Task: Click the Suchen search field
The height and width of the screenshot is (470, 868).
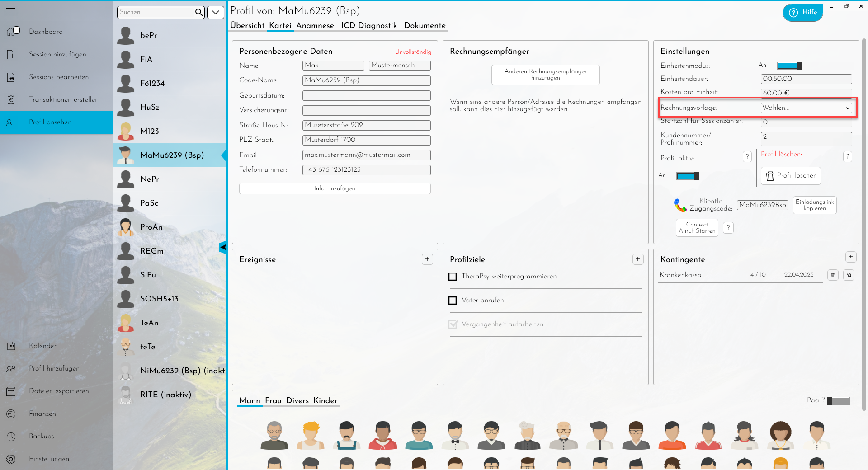Action: tap(156, 12)
